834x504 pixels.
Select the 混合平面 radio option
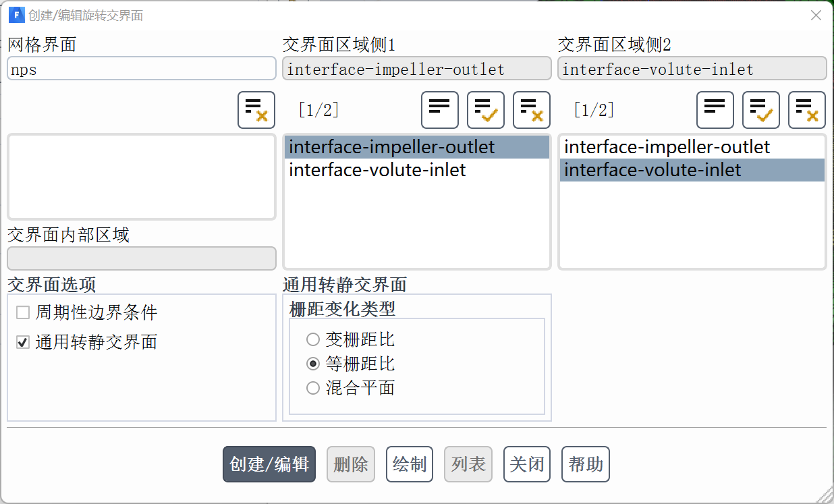coord(313,388)
